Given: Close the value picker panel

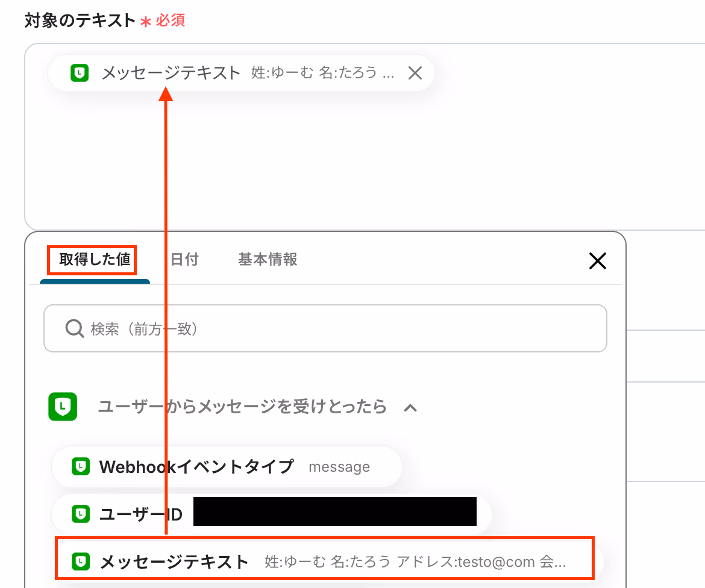Looking at the screenshot, I should point(598,261).
